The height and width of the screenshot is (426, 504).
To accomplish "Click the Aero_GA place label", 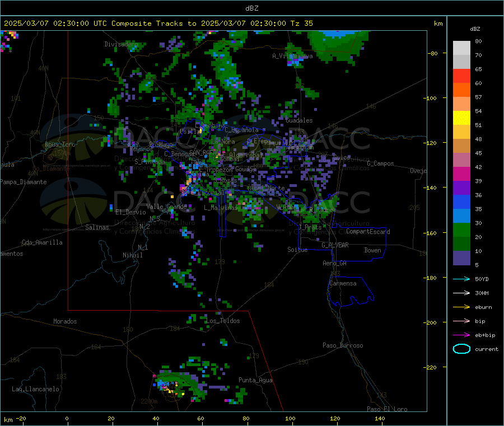I will 335,263.
